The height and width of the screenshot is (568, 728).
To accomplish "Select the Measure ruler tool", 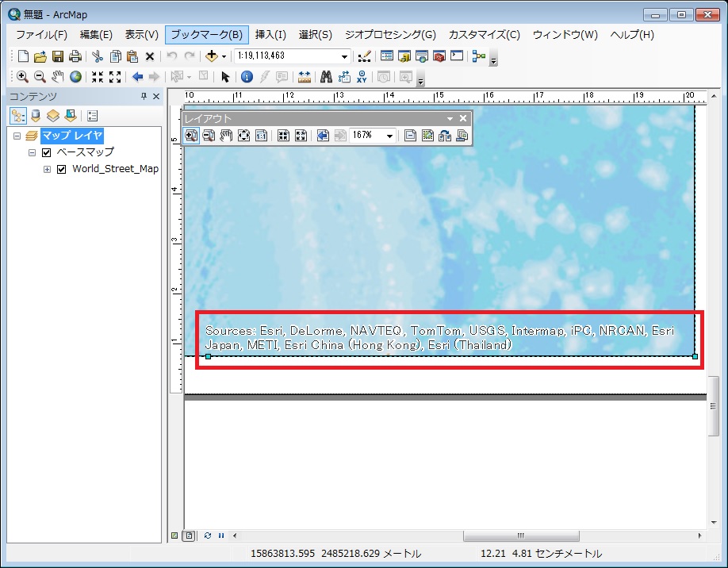I will (304, 77).
